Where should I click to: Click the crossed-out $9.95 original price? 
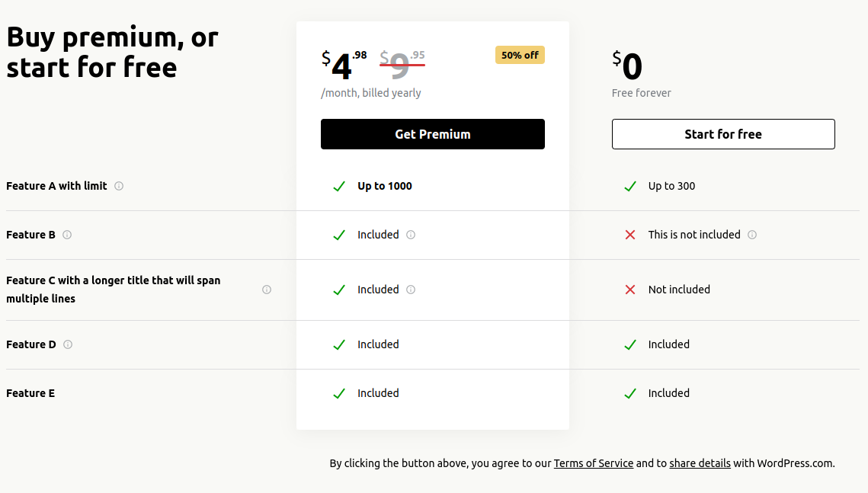[x=402, y=66]
